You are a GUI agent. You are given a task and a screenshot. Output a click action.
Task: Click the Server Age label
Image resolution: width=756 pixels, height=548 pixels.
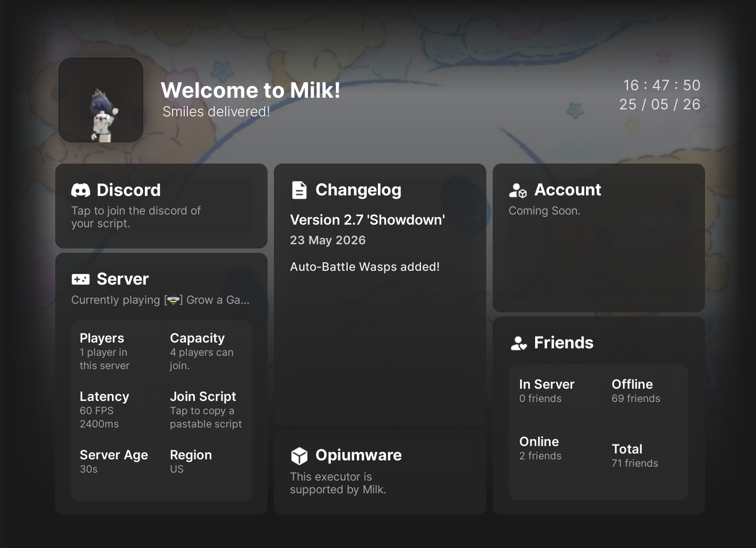114,455
